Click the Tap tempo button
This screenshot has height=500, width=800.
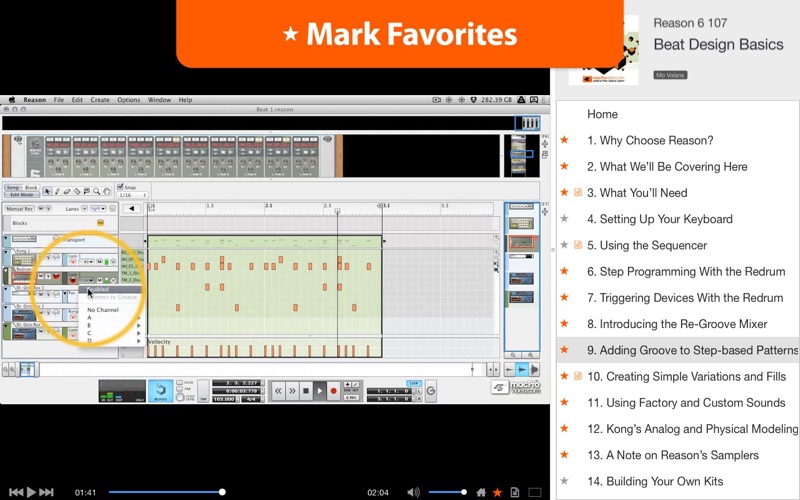(x=203, y=391)
